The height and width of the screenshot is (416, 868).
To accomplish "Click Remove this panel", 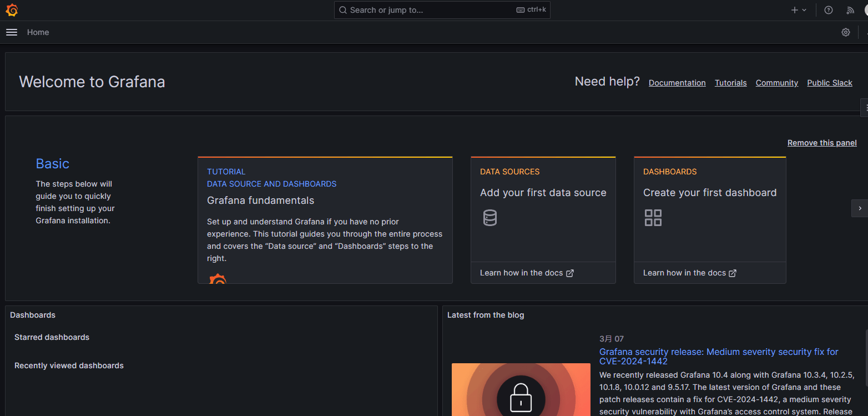I will click(822, 143).
